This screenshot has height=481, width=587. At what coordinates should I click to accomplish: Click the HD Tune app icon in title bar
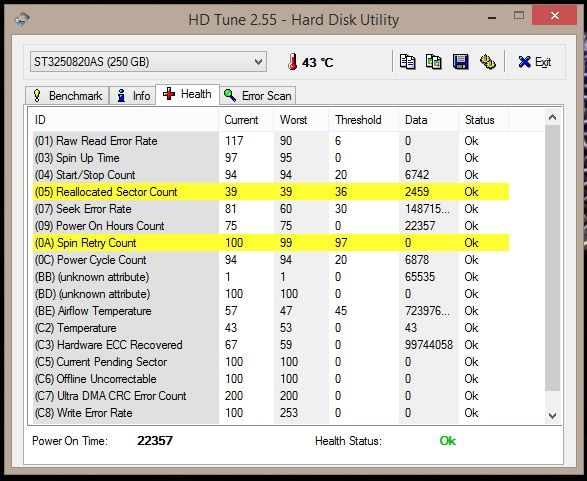coord(22,19)
